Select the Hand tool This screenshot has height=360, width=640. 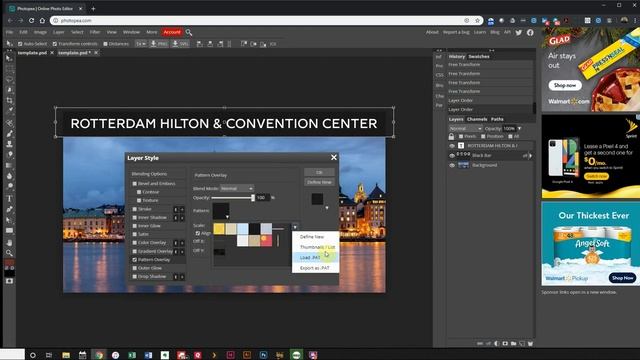pos(9,242)
